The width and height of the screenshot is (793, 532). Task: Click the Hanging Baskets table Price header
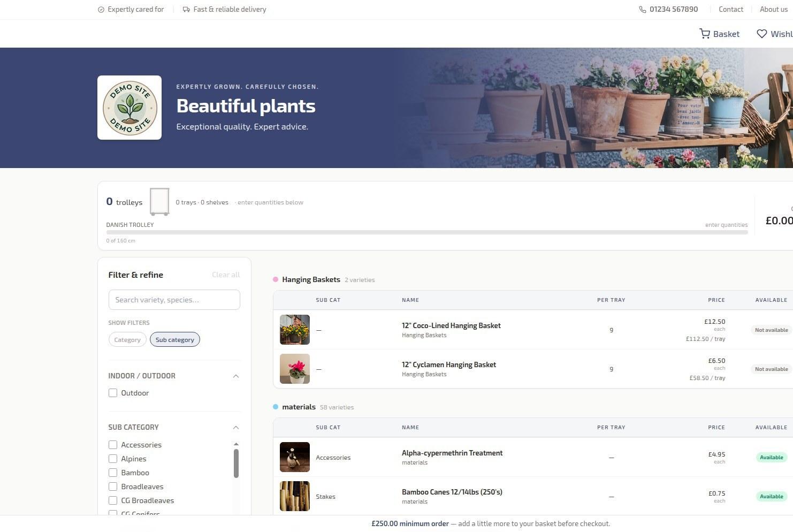(x=716, y=300)
